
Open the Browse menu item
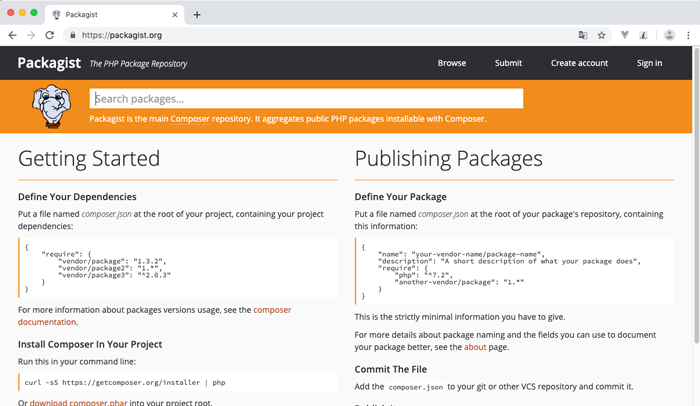pyautogui.click(x=451, y=63)
